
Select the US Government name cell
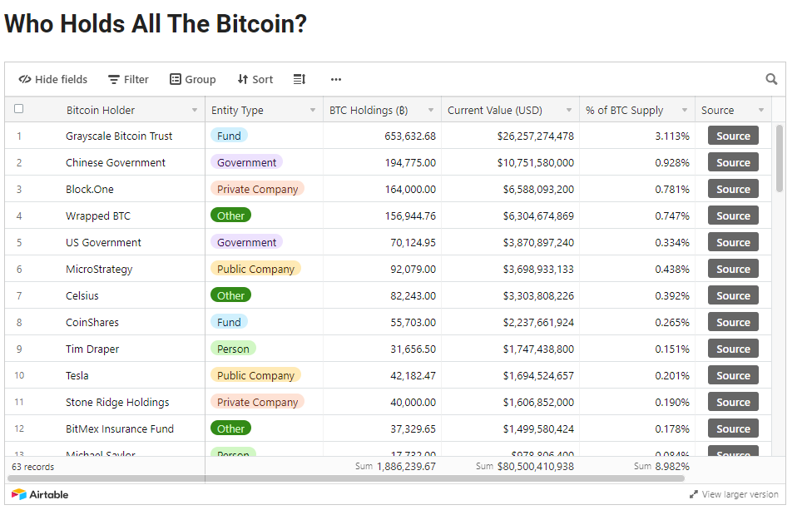click(103, 242)
